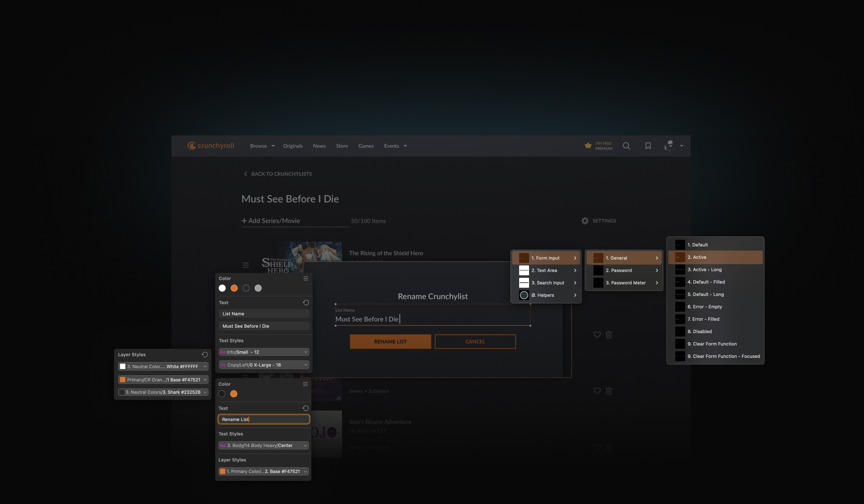Open Games in navigation
The image size is (864, 504).
(x=366, y=146)
